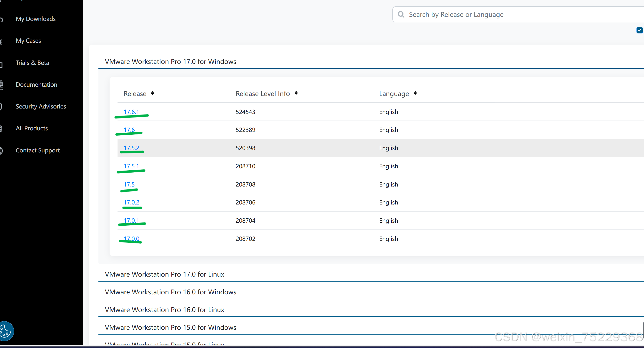644x348 pixels.
Task: Click the Documentation sidebar icon
Action: [2, 85]
